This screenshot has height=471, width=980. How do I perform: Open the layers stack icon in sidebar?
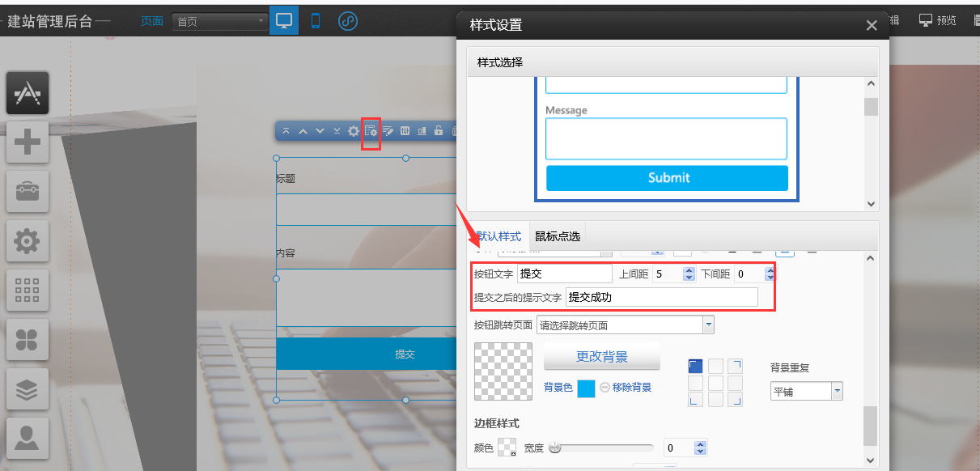[28, 389]
